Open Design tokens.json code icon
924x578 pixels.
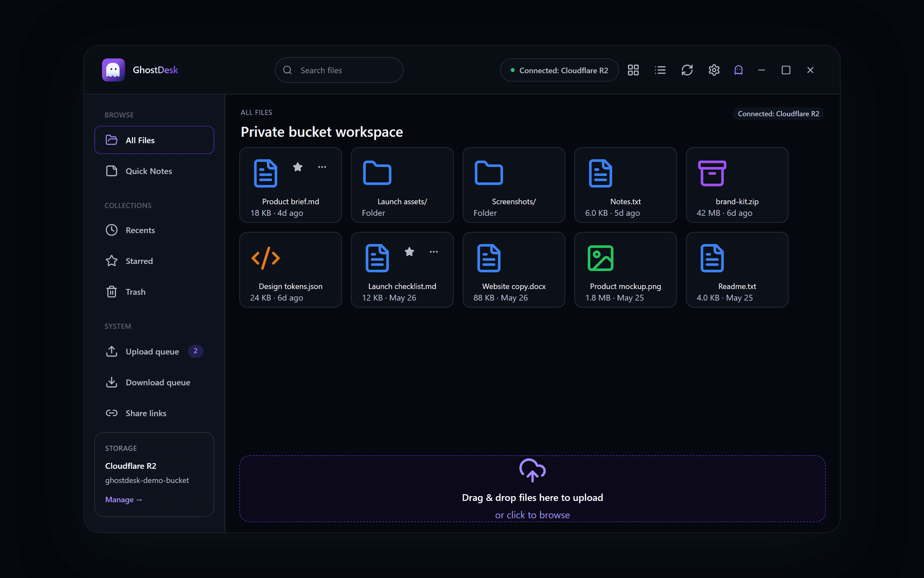click(x=265, y=258)
